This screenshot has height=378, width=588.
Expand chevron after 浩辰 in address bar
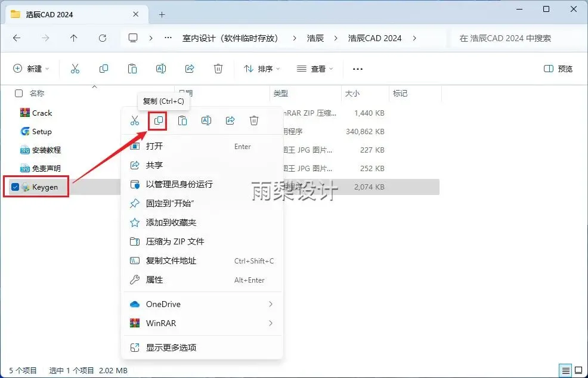[x=336, y=38]
